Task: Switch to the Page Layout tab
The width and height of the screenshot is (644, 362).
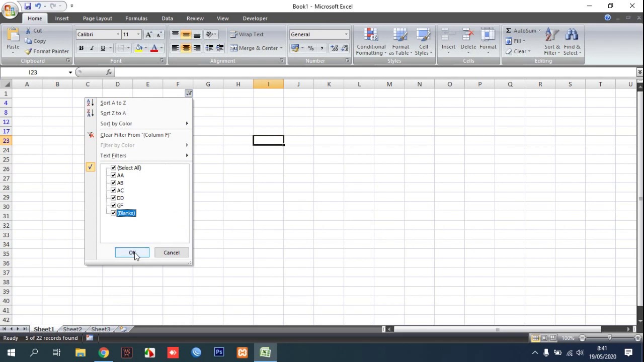Action: point(98,19)
